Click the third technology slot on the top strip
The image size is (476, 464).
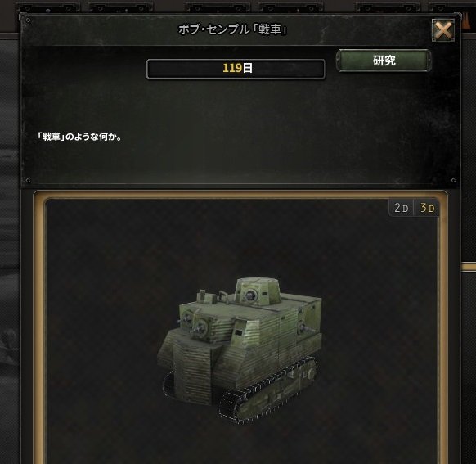(x=218, y=7)
